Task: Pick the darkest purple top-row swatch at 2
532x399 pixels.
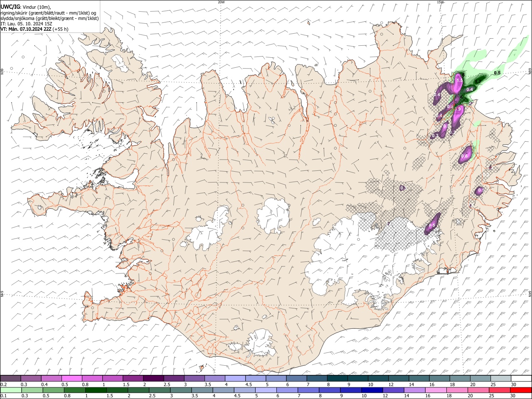Action: (153, 378)
